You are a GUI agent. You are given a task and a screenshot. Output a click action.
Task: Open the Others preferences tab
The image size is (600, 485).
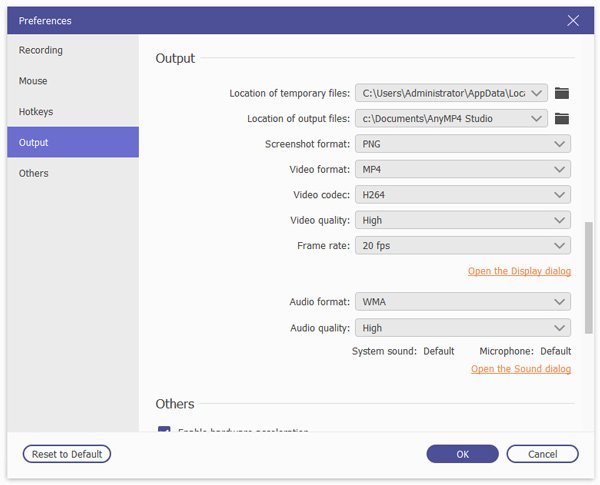pyautogui.click(x=33, y=173)
